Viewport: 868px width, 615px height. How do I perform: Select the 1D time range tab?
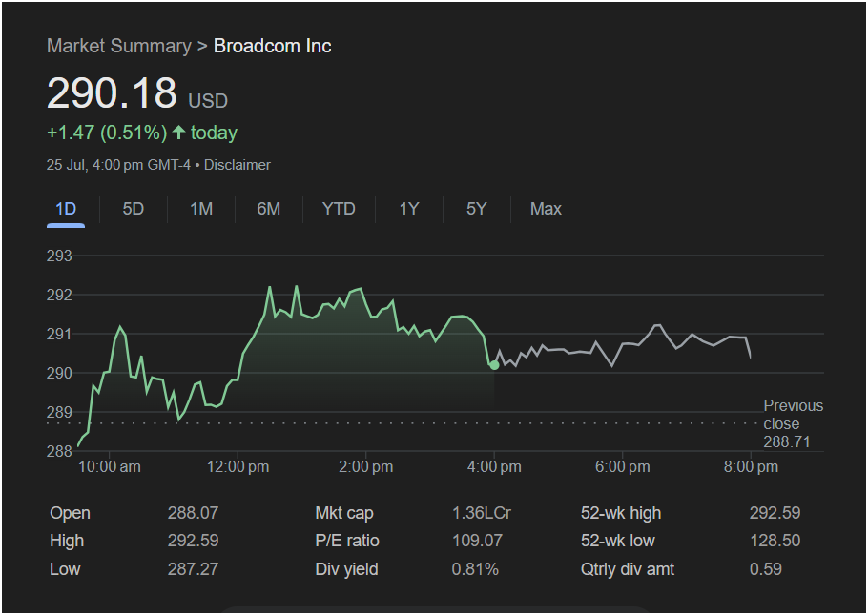point(66,209)
